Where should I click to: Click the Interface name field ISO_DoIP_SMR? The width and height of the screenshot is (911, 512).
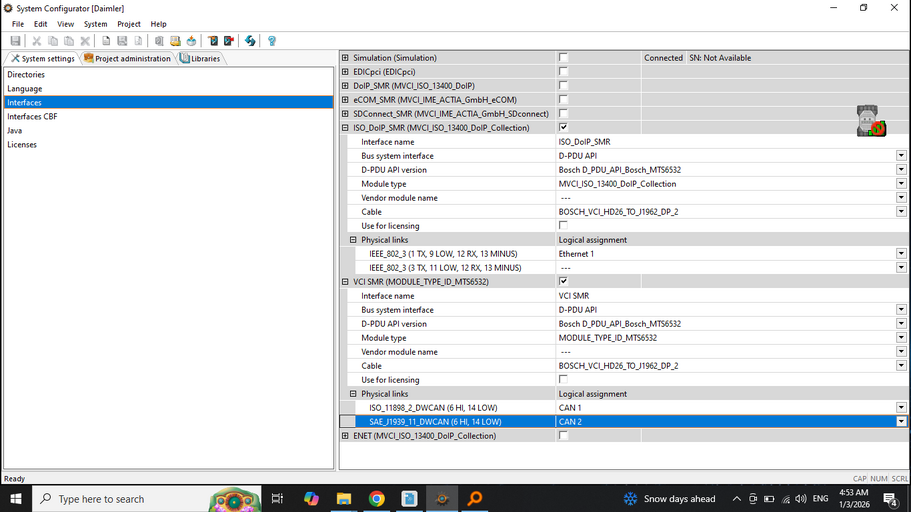click(x=731, y=142)
